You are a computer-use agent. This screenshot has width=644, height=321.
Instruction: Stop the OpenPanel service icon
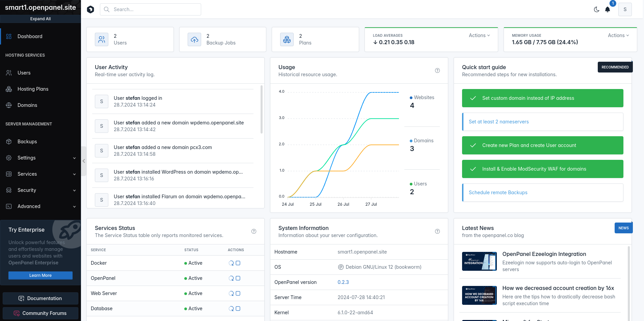[238, 278]
